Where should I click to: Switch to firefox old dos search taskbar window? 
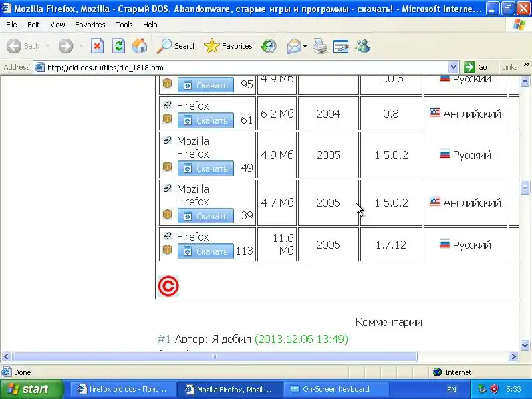coord(123,389)
